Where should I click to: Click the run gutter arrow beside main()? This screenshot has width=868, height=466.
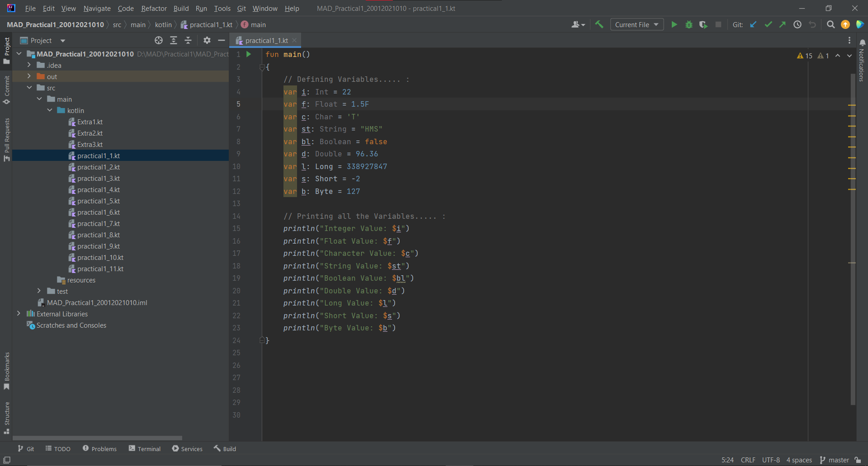[x=249, y=54]
